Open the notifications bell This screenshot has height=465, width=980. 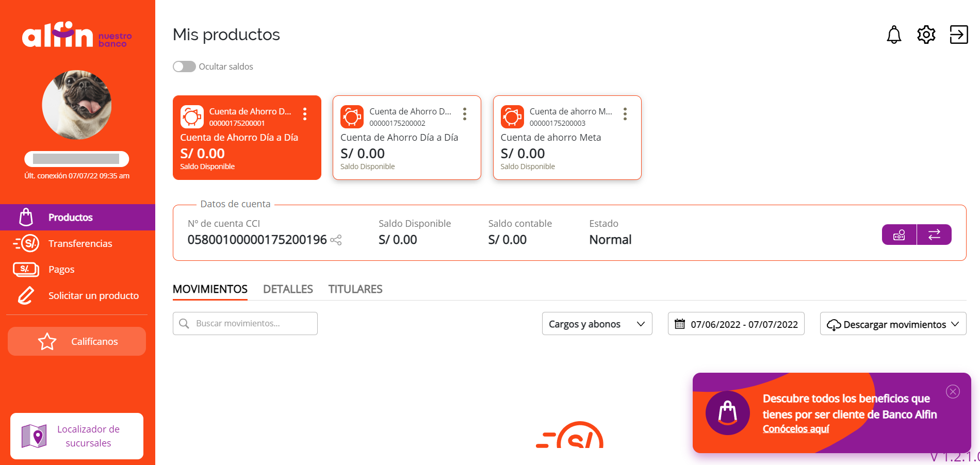tap(894, 35)
